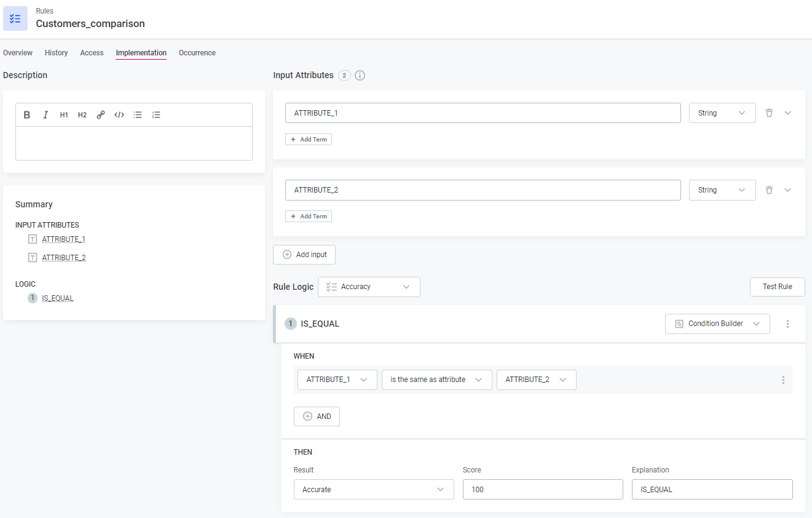The height and width of the screenshot is (518, 812).
Task: Open IS_EQUAL rule three-dot menu
Action: [x=788, y=324]
